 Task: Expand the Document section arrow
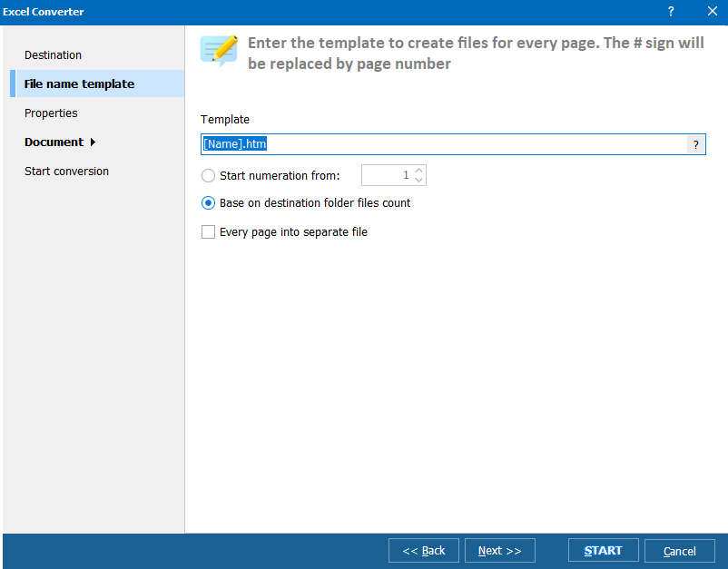(x=93, y=142)
